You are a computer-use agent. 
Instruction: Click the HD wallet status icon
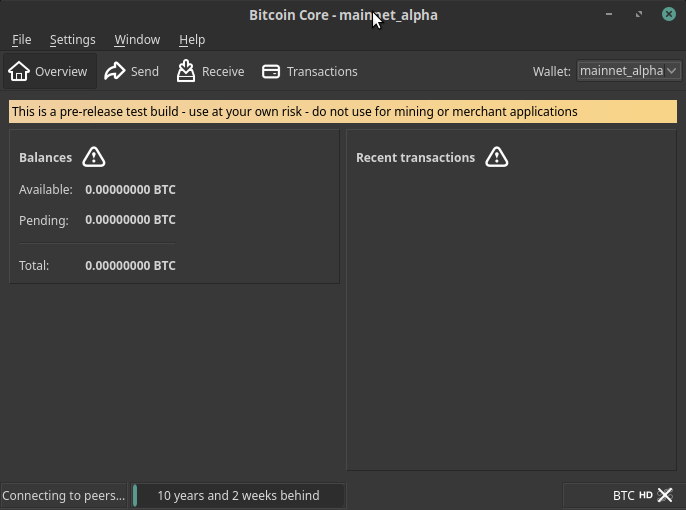coord(646,495)
